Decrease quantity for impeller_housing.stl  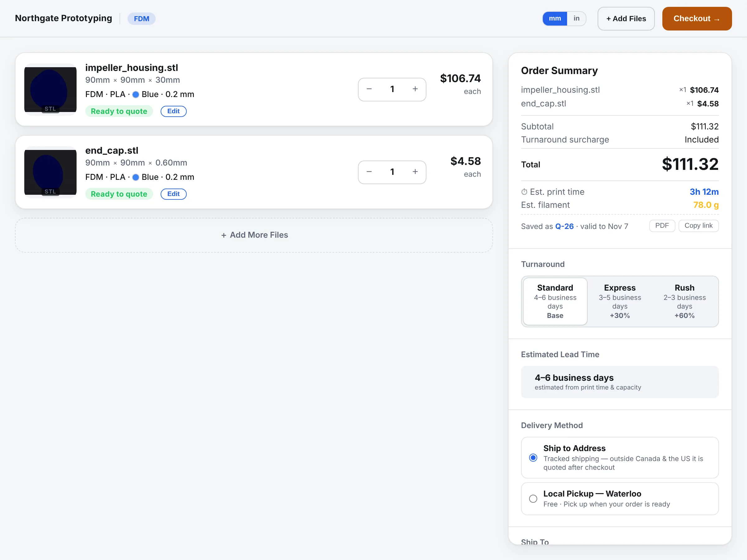click(x=369, y=89)
